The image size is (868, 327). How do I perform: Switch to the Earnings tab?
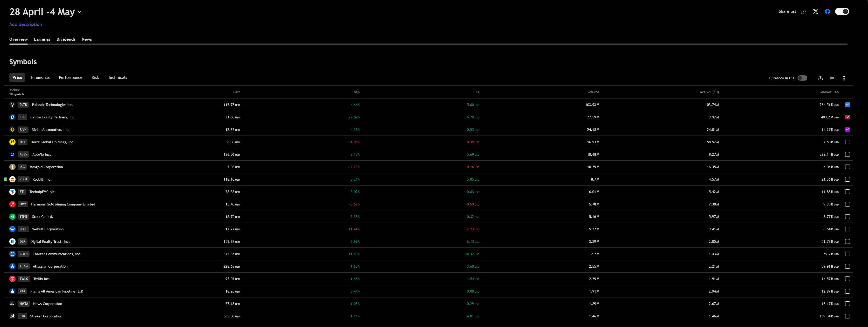(x=42, y=39)
